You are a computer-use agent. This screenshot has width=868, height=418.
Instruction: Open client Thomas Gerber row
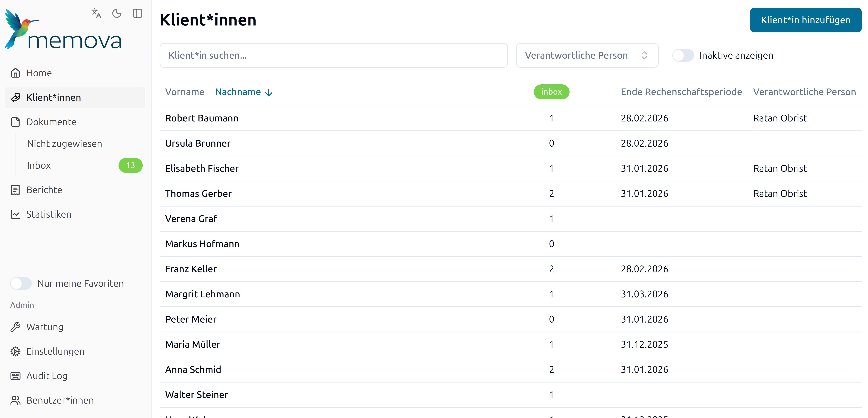[x=198, y=193]
